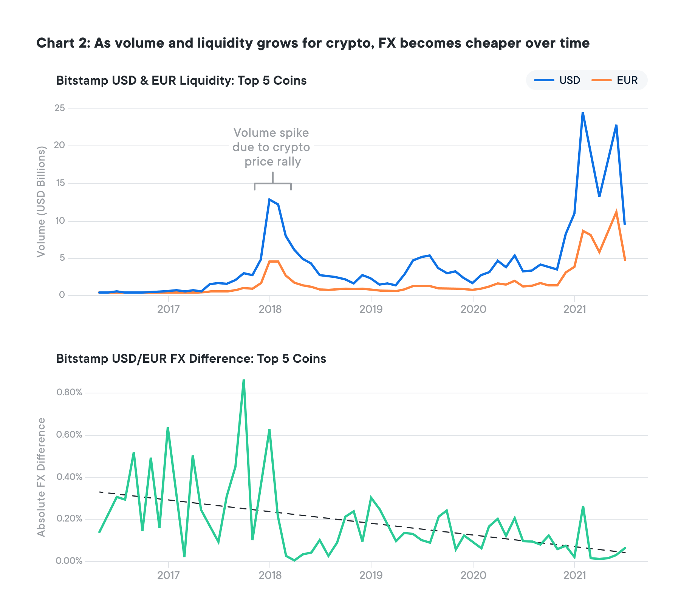The height and width of the screenshot is (616, 681).
Task: Select 2017 on the FX difference chart x-axis
Action: pyautogui.click(x=168, y=575)
